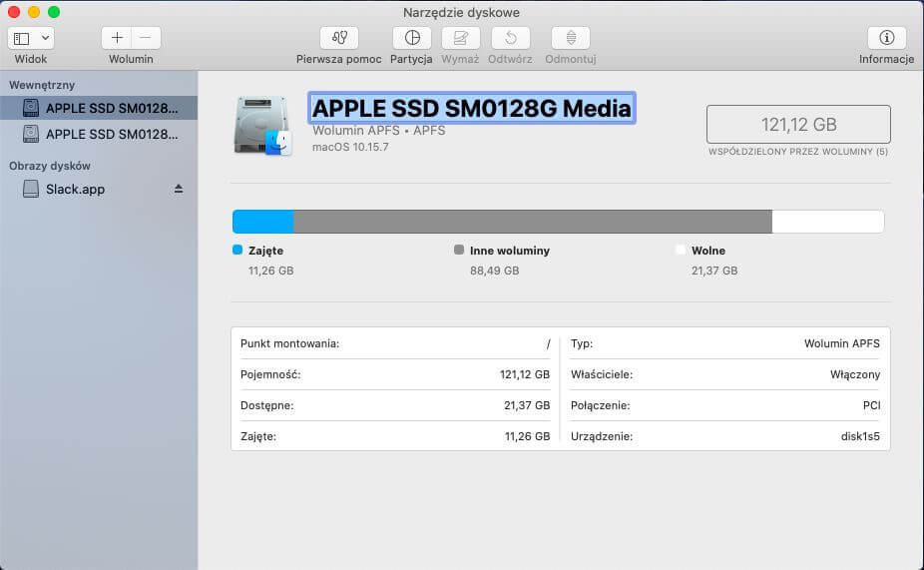Click the Narzędzie dyskowe window title
924x570 pixels.
(461, 12)
